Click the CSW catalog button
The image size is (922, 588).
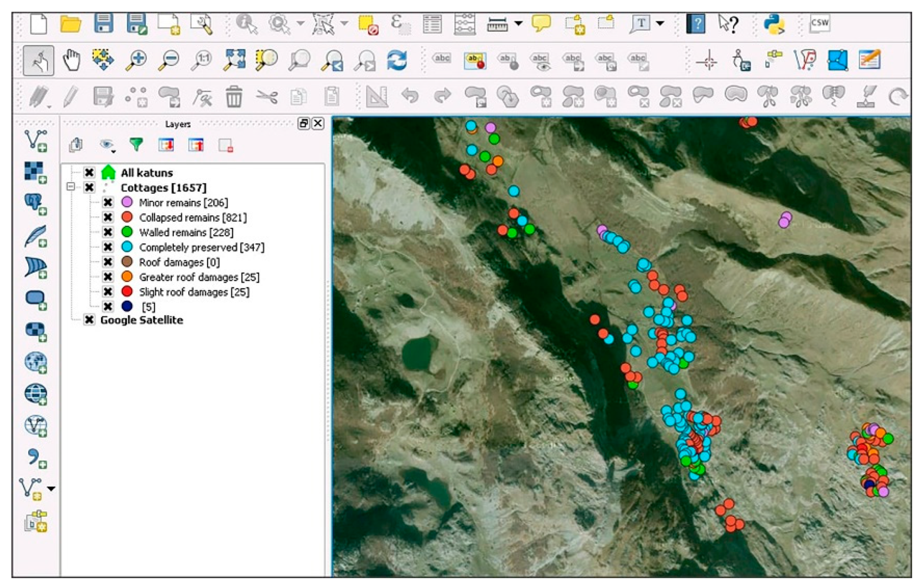point(819,23)
